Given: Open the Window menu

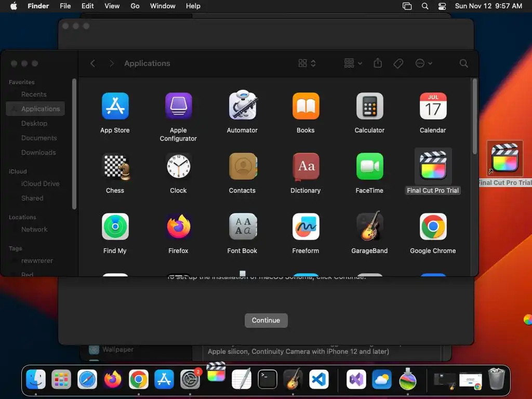Looking at the screenshot, I should (163, 6).
